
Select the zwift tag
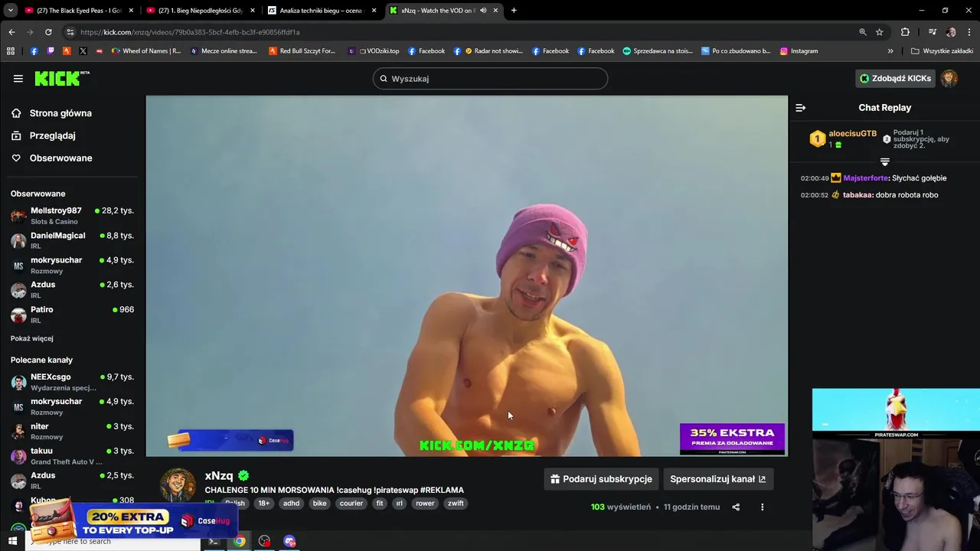pos(456,504)
